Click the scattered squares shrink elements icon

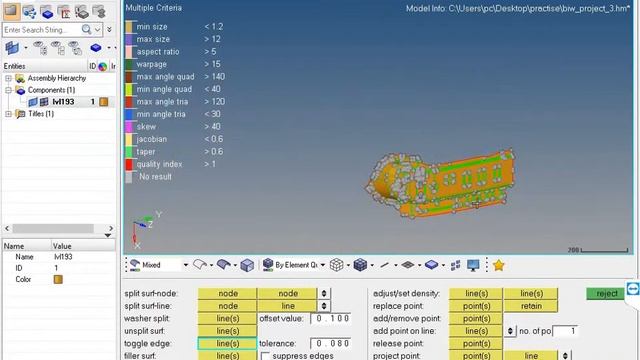click(455, 265)
